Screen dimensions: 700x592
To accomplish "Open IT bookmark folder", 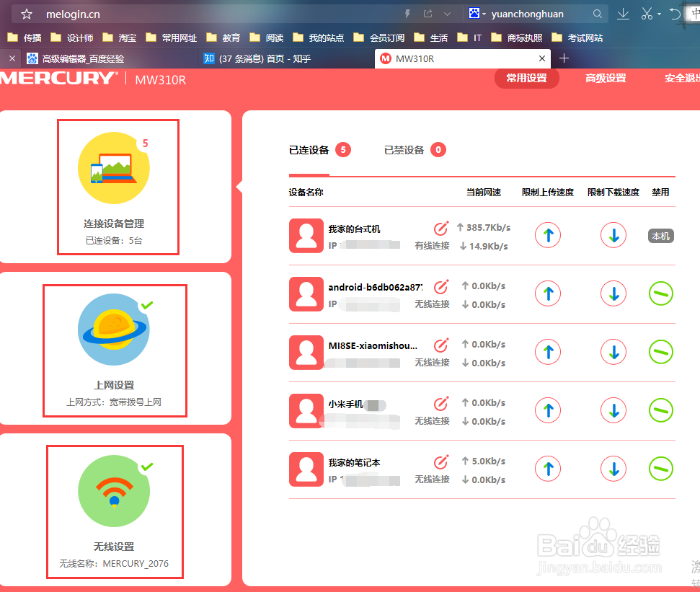I will 469,38.
